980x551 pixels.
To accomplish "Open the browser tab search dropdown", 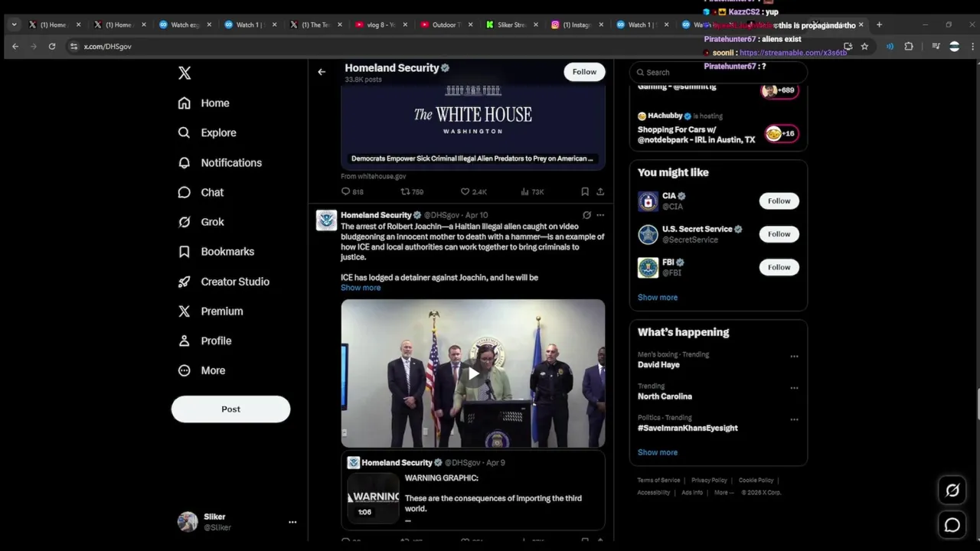I will (14, 24).
